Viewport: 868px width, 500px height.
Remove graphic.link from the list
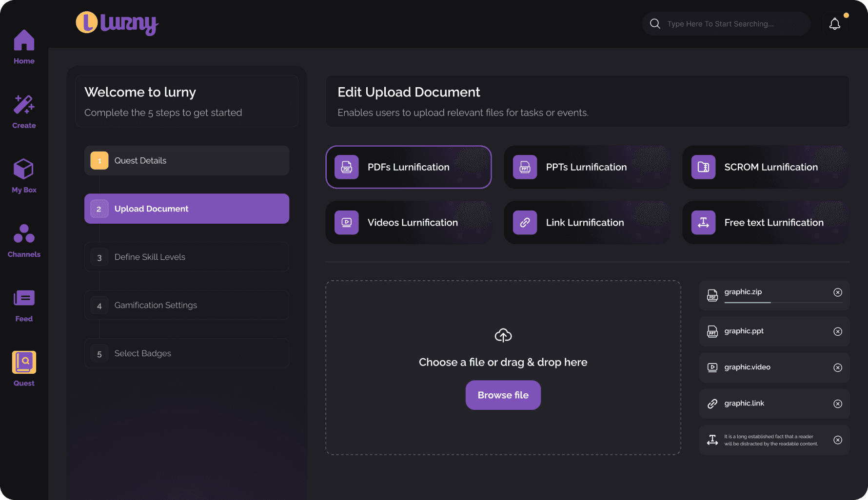tap(838, 404)
